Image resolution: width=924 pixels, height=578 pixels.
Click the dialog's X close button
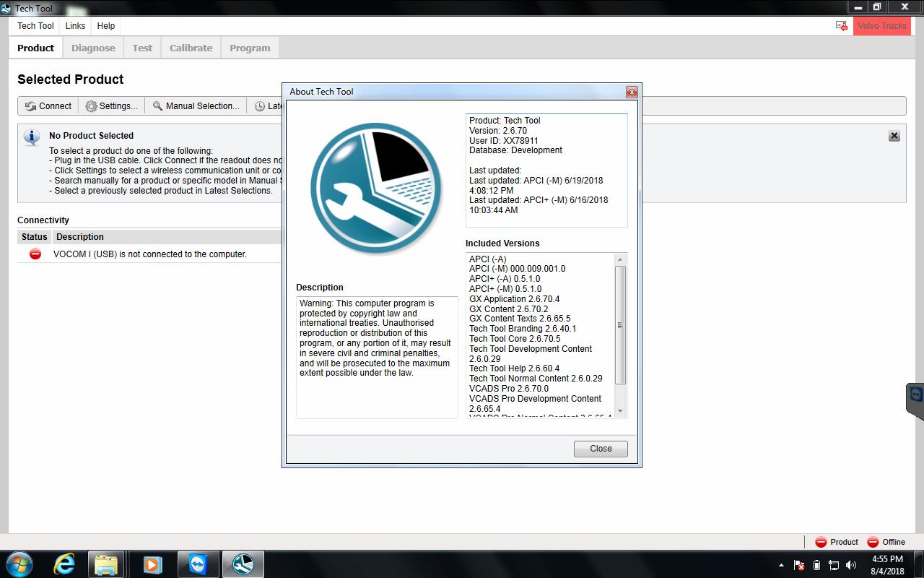coord(632,92)
